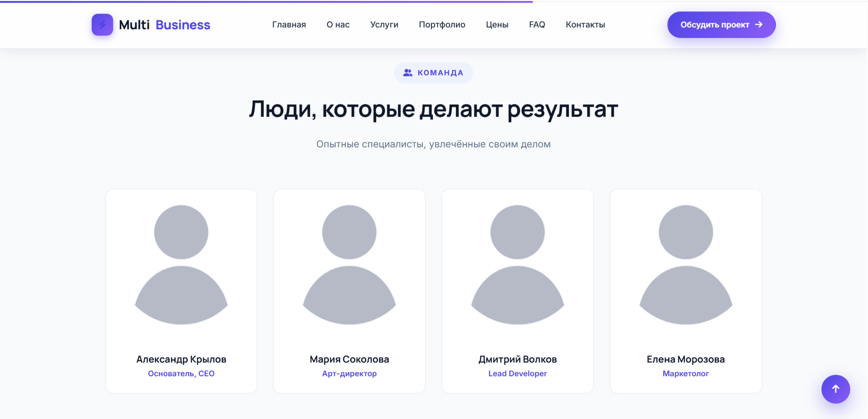The height and width of the screenshot is (419, 868).
Task: Click the КОМАНДА badge label
Action: (x=440, y=73)
